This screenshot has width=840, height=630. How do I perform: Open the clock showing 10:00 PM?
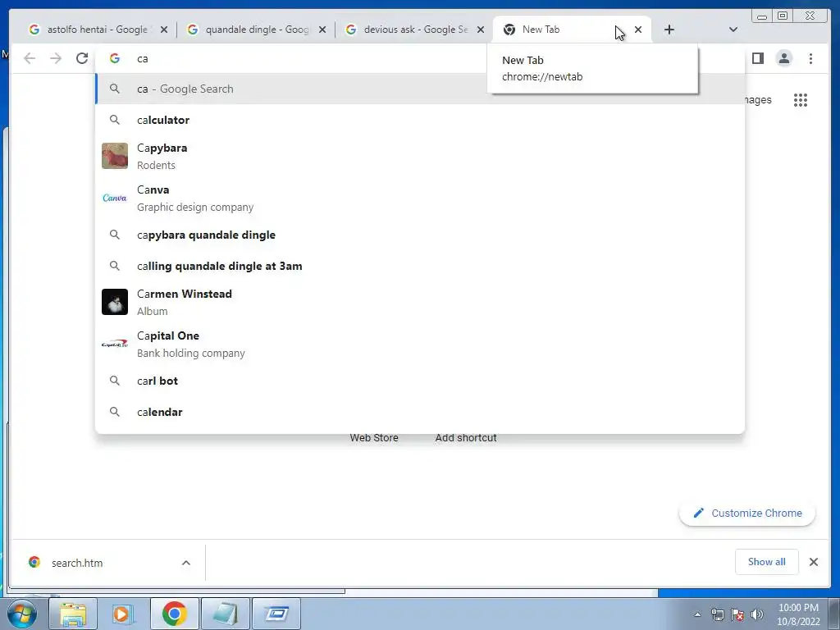[798, 614]
